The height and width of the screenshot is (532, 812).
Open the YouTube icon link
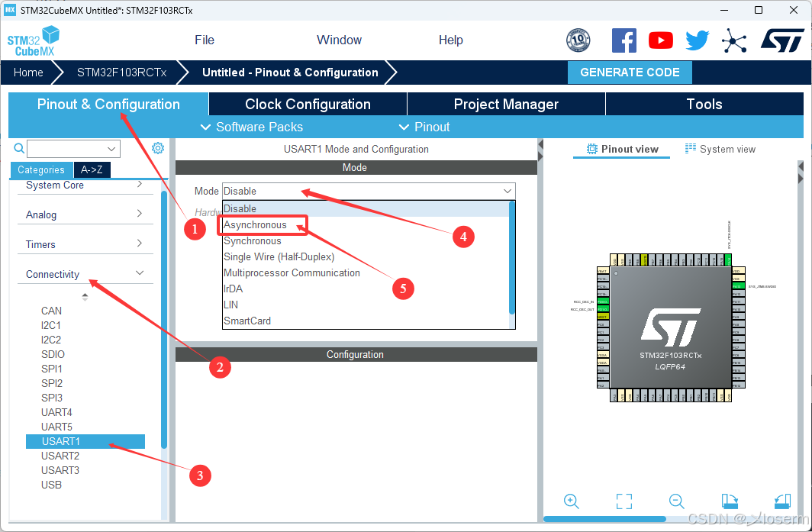[x=661, y=40]
